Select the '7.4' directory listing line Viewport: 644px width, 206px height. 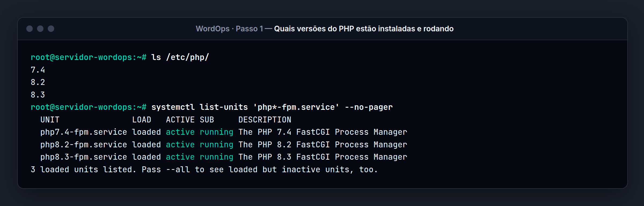pyautogui.click(x=38, y=70)
